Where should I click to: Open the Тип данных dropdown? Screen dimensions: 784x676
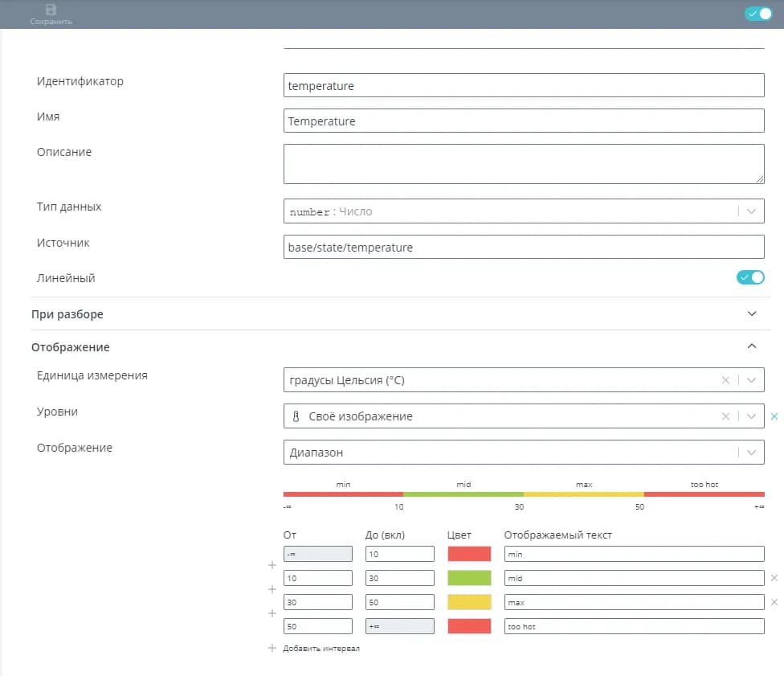click(751, 211)
